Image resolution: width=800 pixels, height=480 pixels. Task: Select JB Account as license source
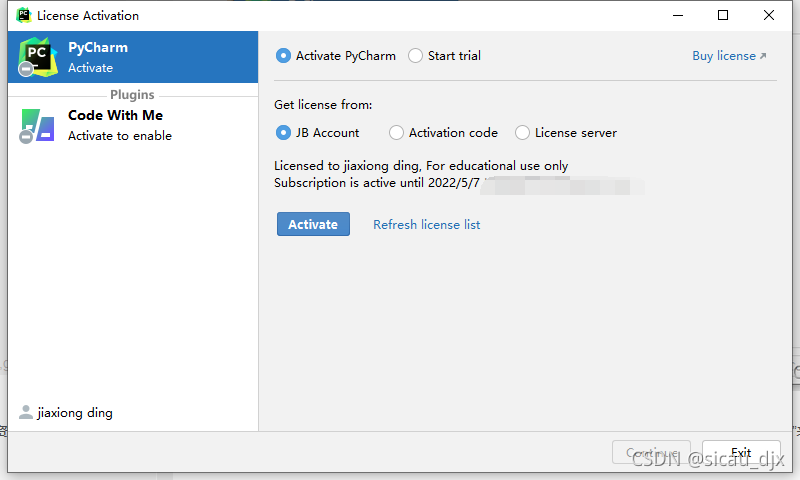283,133
